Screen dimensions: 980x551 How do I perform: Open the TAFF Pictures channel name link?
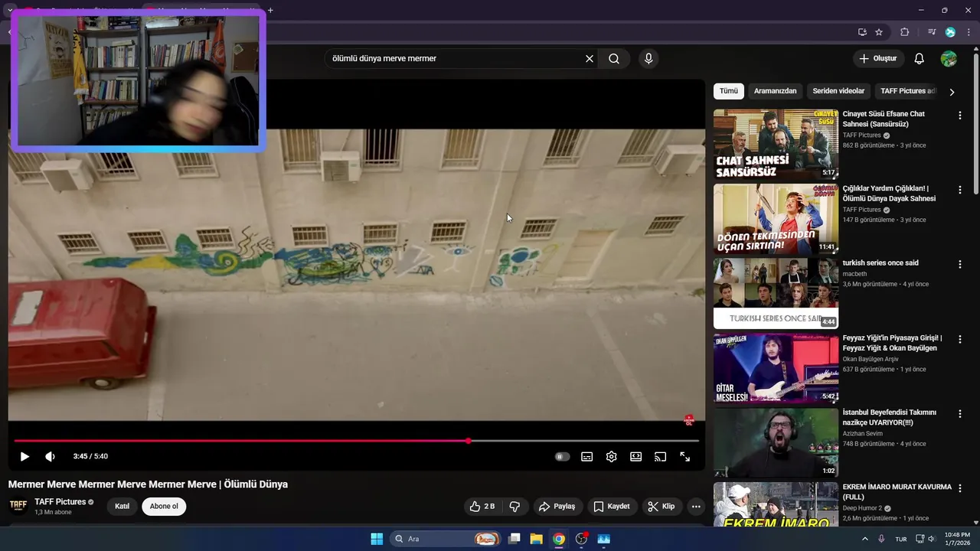pos(60,502)
